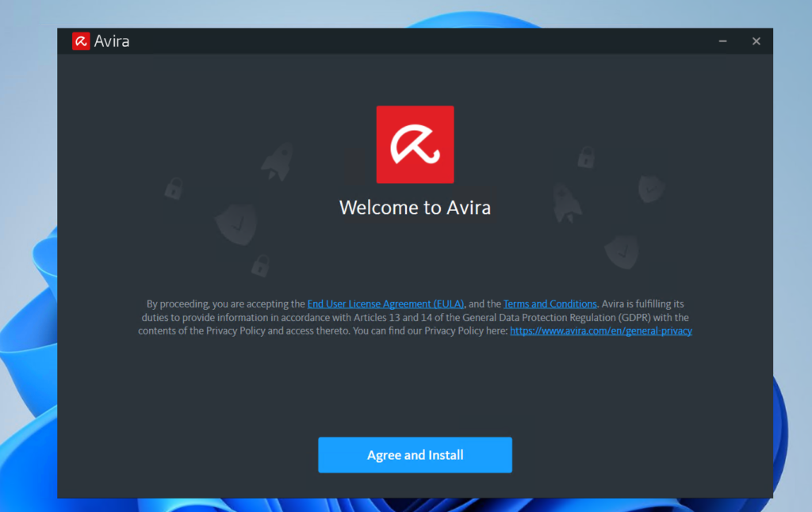The width and height of the screenshot is (812, 512).
Task: Close the Avira installer window
Action: coord(756,41)
